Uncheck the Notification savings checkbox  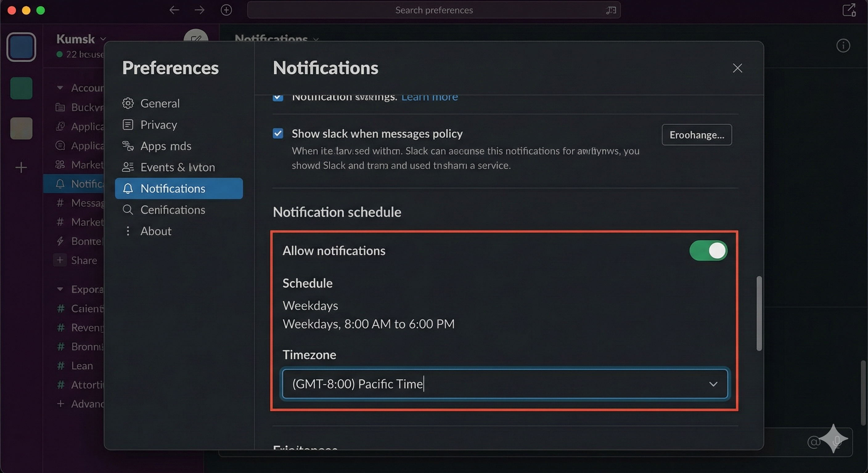point(278,97)
